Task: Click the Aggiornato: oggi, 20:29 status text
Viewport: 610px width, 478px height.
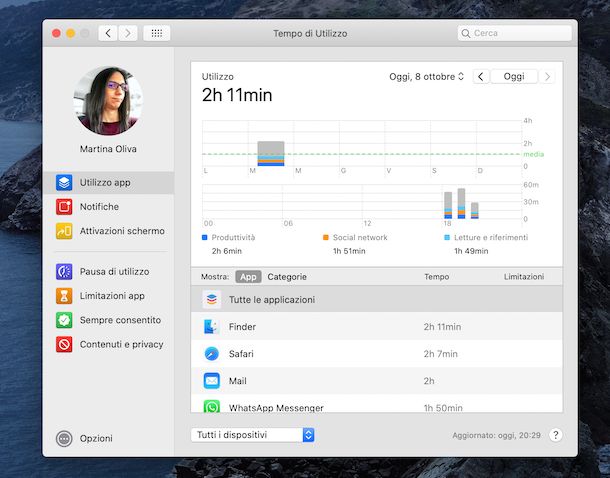Action: [496, 435]
